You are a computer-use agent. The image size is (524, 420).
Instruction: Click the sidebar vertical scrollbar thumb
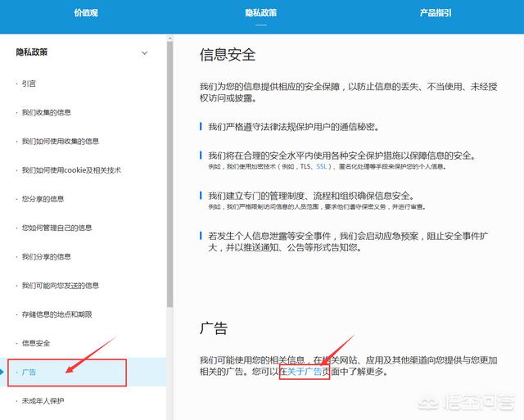(x=169, y=174)
